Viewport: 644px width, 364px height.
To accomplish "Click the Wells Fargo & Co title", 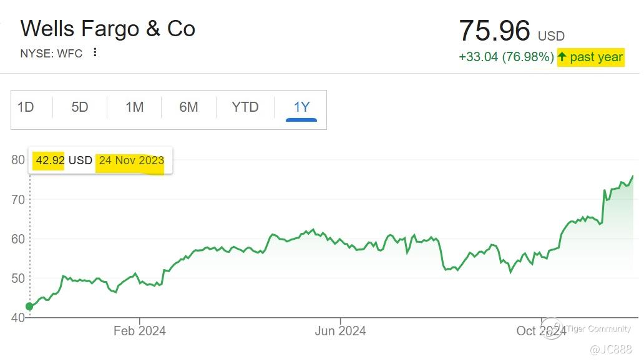I will tap(108, 29).
